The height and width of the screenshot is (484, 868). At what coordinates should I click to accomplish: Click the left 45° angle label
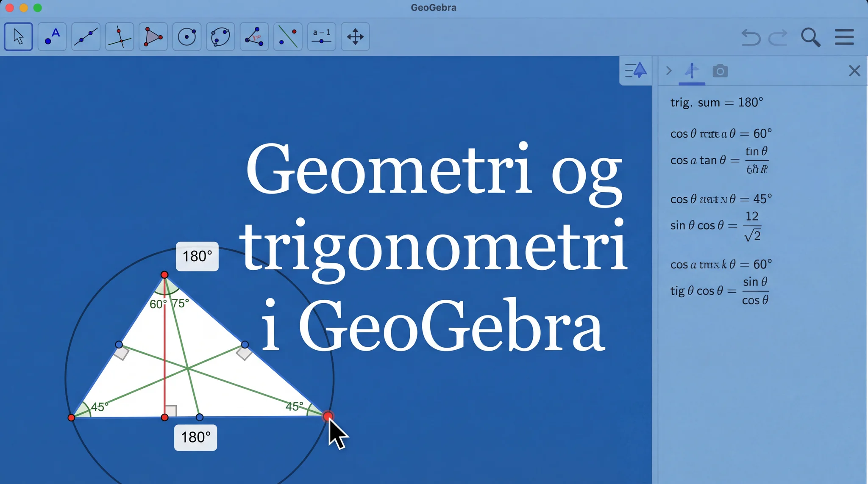[100, 407]
